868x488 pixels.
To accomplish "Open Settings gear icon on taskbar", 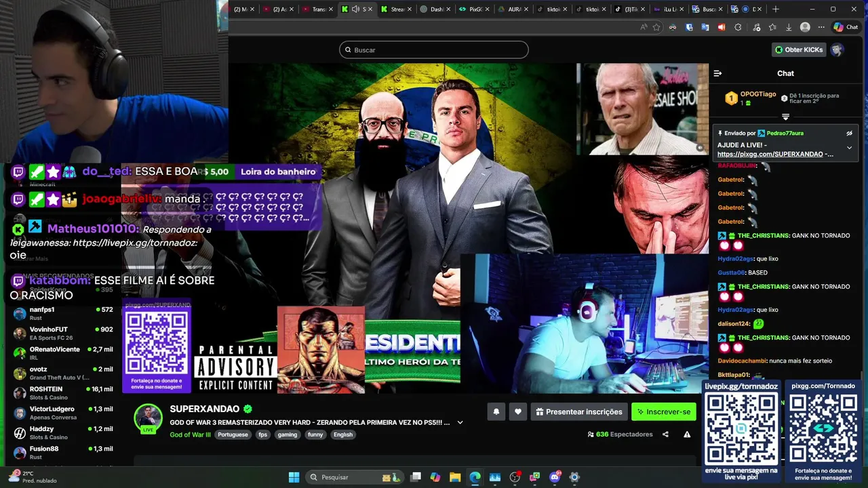I will (574, 477).
